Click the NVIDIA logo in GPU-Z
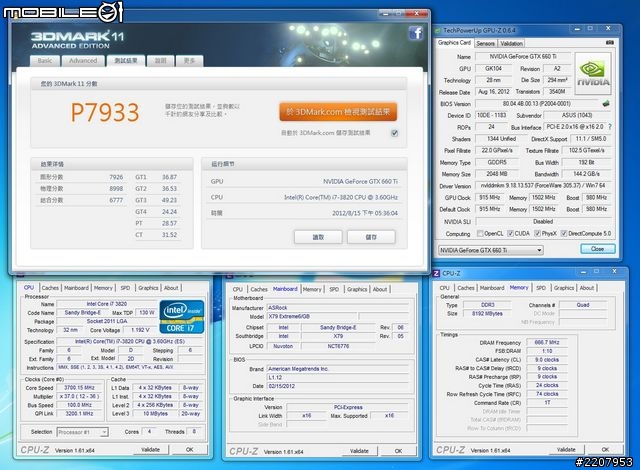Image resolution: width=640 pixels, height=470 pixels. pos(593,73)
